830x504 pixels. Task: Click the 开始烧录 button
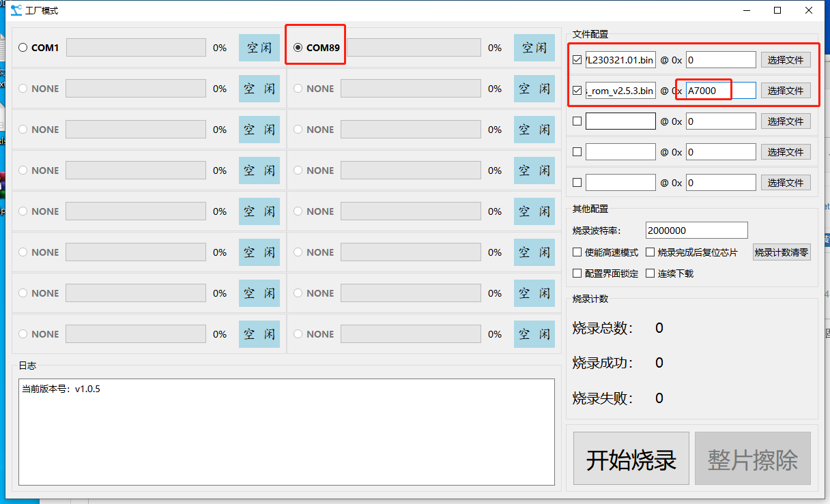(x=631, y=460)
